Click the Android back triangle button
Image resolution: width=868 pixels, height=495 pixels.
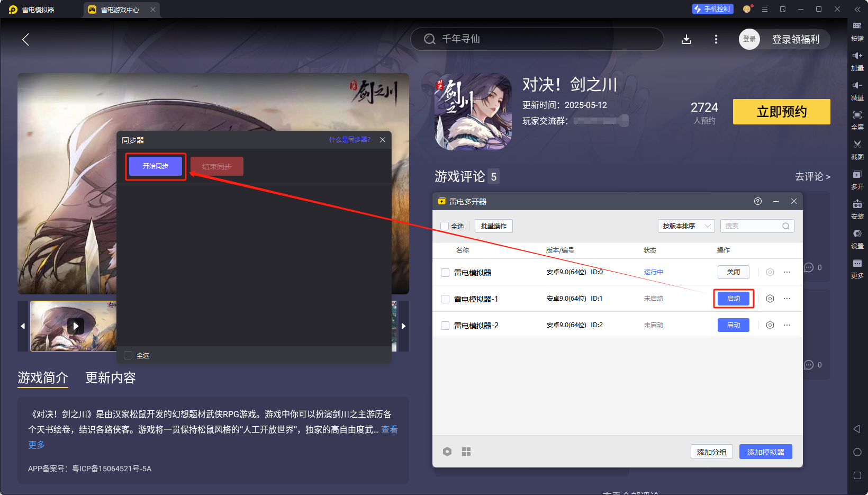857,429
